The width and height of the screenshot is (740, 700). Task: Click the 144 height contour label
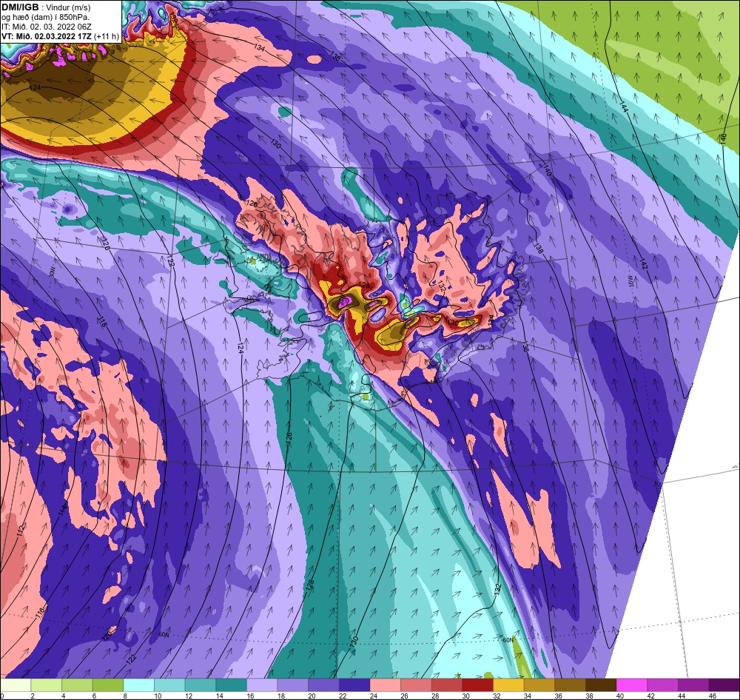click(x=624, y=107)
